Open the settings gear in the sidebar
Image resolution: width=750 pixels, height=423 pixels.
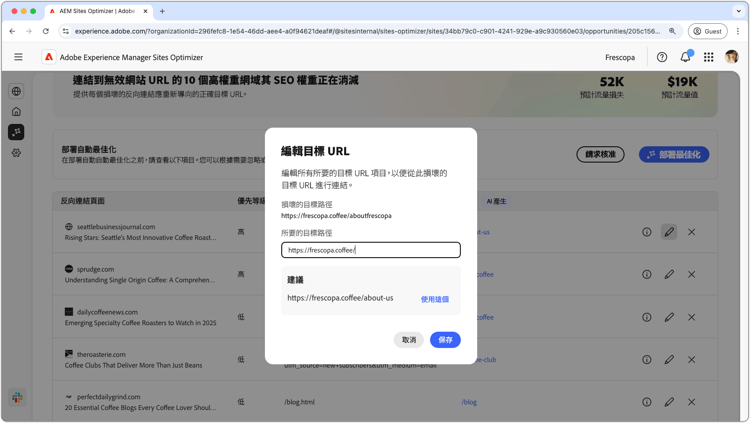pyautogui.click(x=16, y=153)
